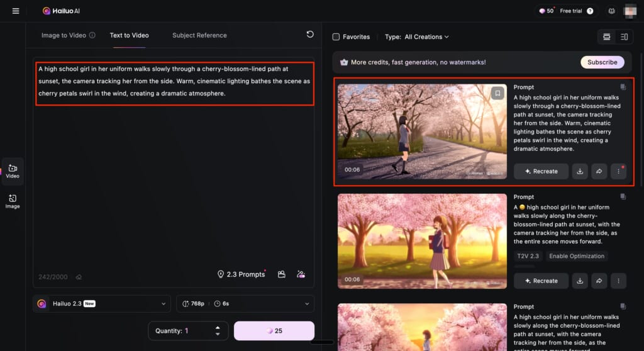
Task: Expand the 768p resolution and duration dropdown
Action: click(245, 304)
